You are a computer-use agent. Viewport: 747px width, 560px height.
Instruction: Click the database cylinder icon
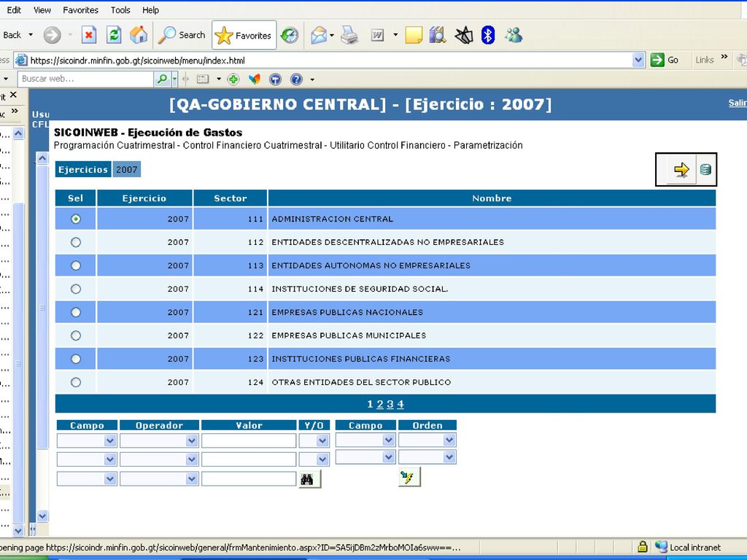[x=705, y=169]
